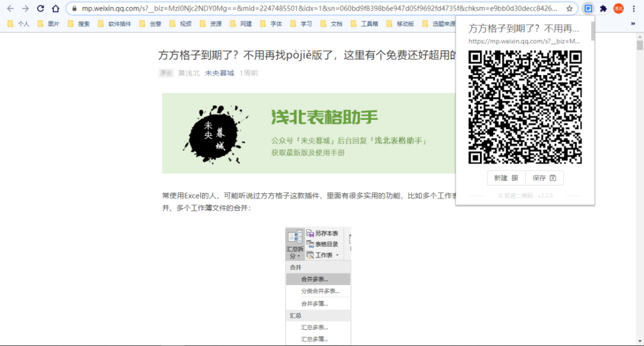Click the QR popup title text
Viewport: 644px width, 346px height.
[524, 29]
